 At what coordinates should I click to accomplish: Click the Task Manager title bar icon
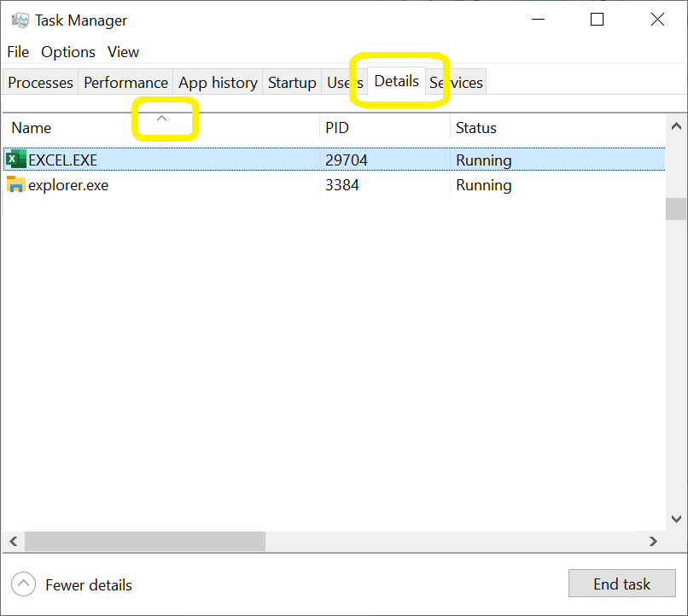[20, 20]
